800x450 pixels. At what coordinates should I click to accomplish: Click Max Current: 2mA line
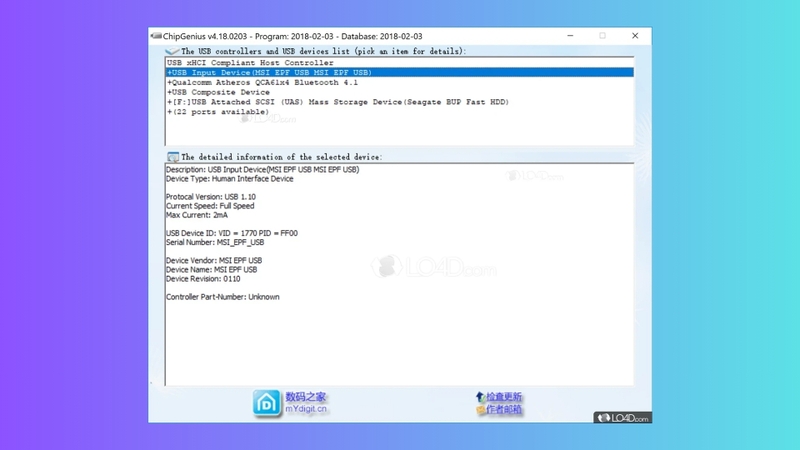pos(196,215)
